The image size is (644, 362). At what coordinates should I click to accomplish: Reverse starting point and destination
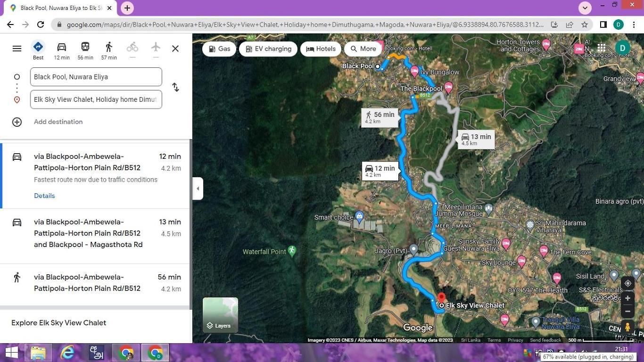click(175, 87)
